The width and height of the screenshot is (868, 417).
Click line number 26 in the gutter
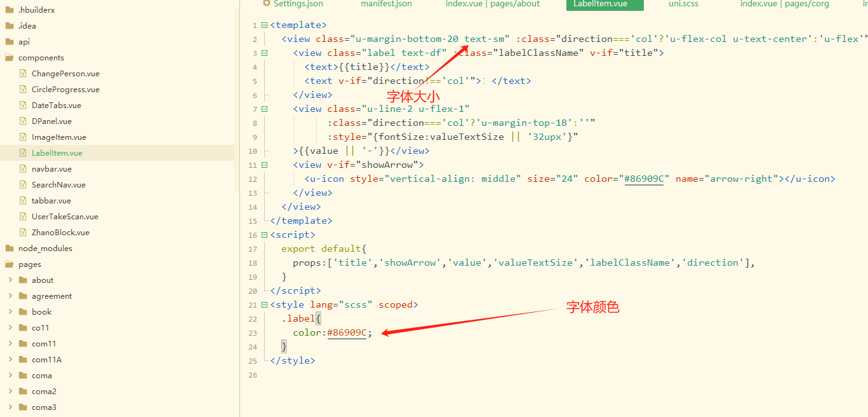[x=253, y=375]
